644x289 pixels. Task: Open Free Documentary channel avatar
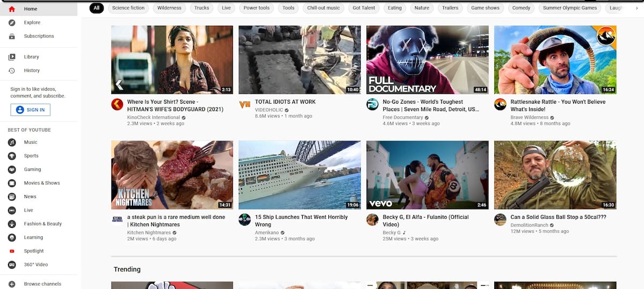coord(372,104)
